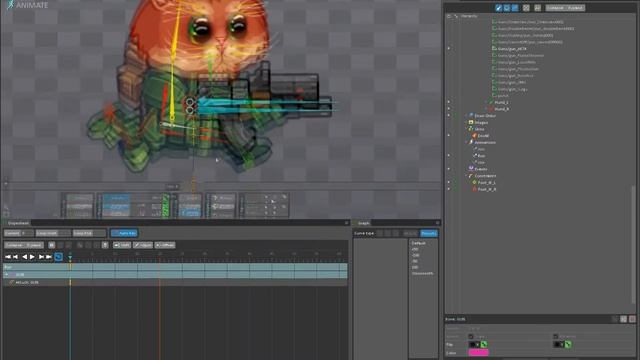Collapse the Draw Order tree expander
Image resolution: width=640 pixels, height=360 pixels.
pos(466,116)
